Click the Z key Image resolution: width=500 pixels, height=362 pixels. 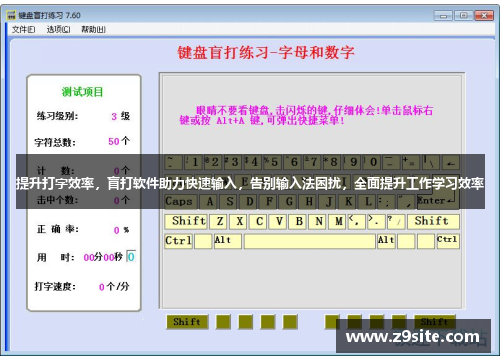coord(219,221)
